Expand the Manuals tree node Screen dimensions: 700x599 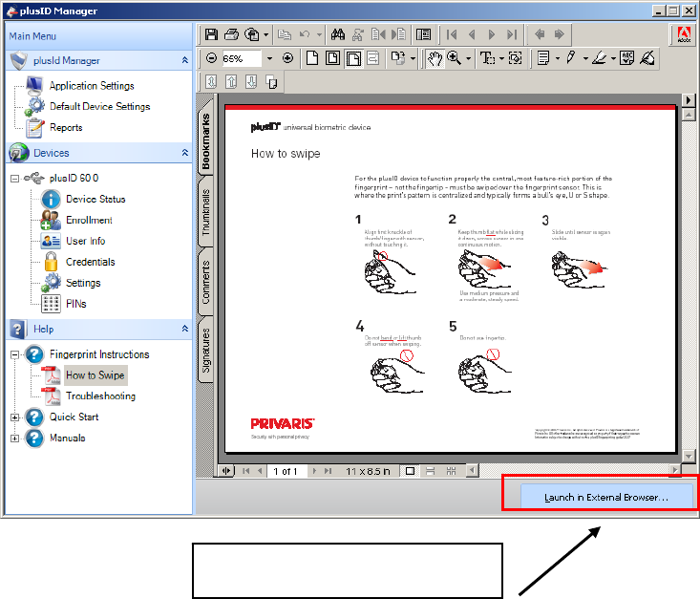[x=14, y=439]
